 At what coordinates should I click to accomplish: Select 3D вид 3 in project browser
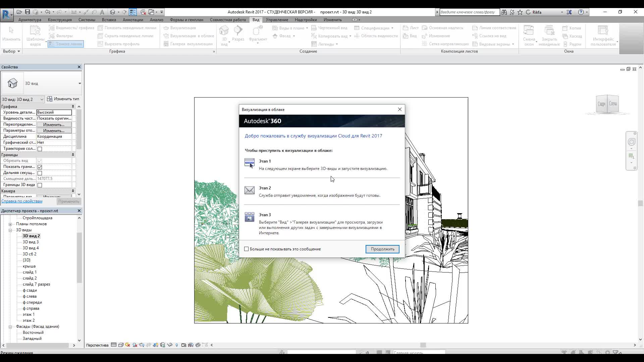pyautogui.click(x=31, y=242)
